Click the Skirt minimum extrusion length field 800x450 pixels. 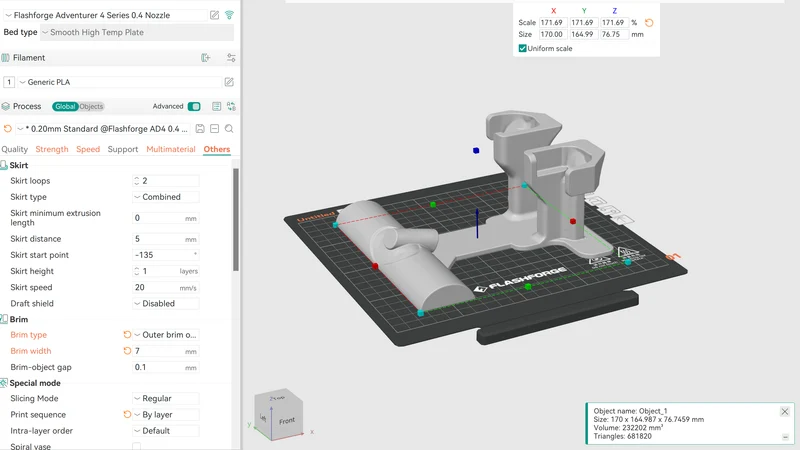point(165,218)
